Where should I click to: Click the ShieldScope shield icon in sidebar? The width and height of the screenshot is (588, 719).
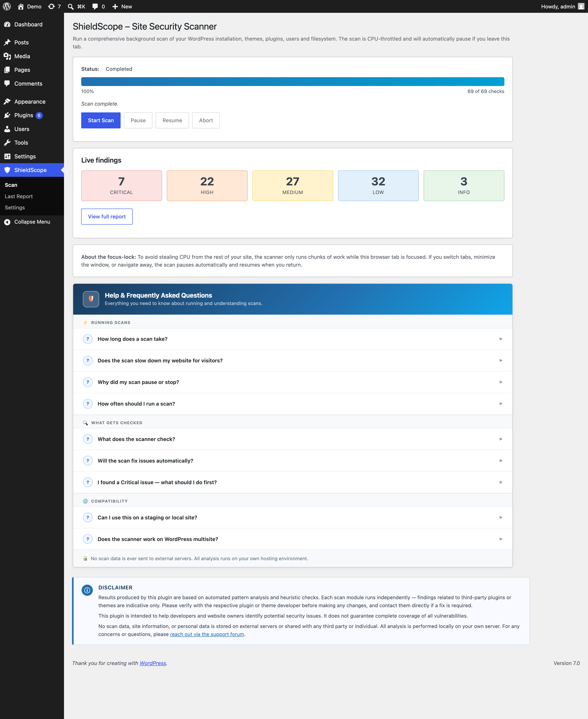(7, 170)
